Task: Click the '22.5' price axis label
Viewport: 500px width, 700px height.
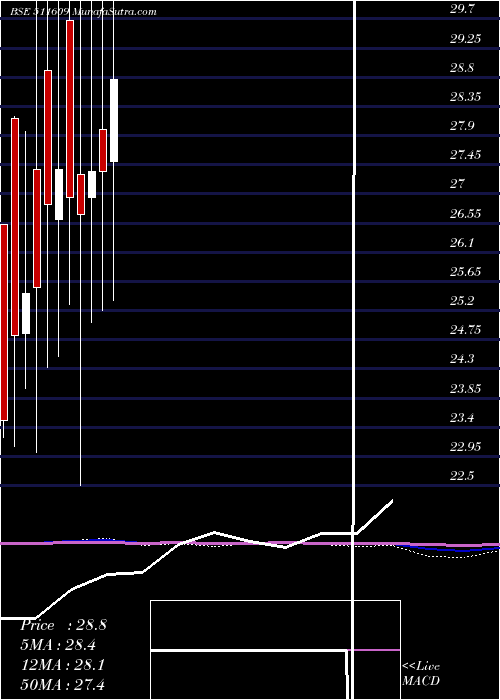Action: tap(464, 475)
